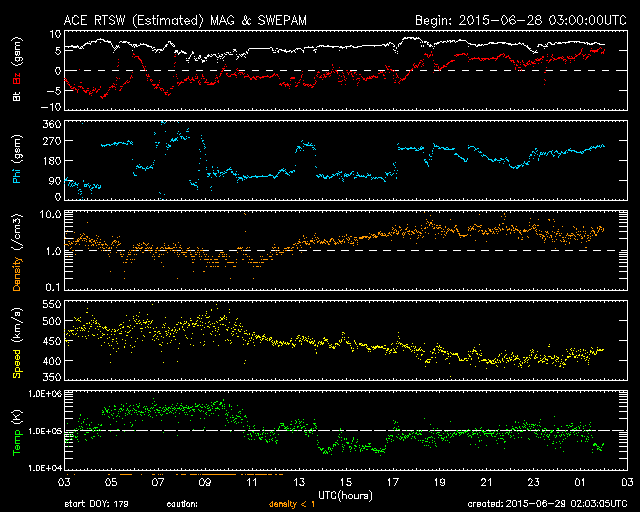Click the yellow 'Speed' axis label
Screen dimensions: 640x512
coord(17,364)
